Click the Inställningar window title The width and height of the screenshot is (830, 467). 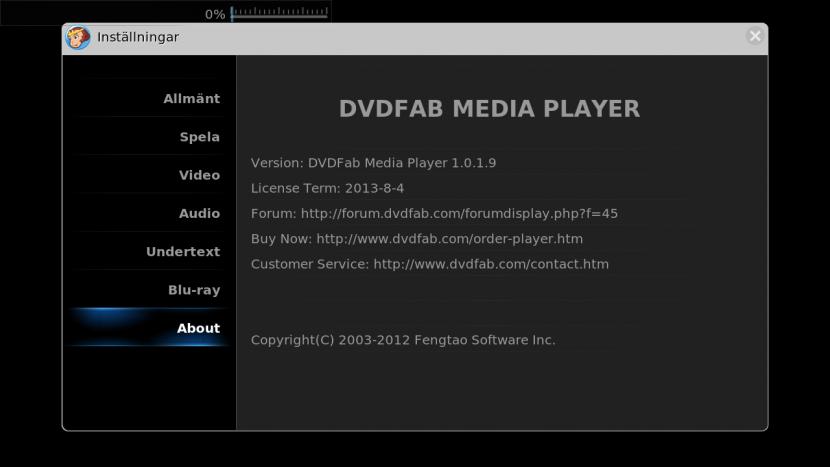(138, 37)
